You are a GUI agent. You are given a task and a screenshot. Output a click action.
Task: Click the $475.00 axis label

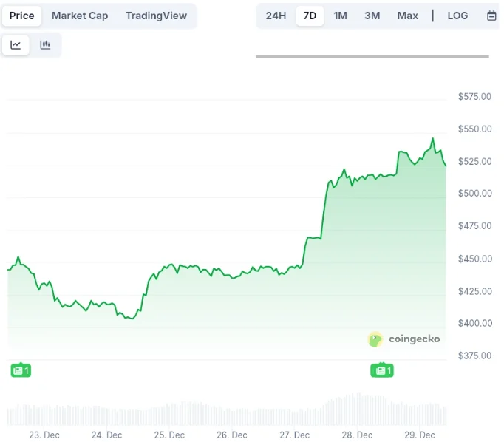(x=475, y=225)
